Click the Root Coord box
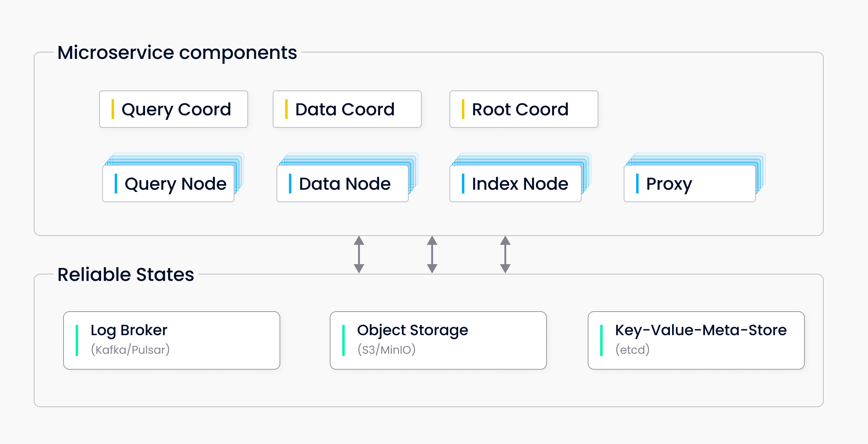 tap(523, 109)
